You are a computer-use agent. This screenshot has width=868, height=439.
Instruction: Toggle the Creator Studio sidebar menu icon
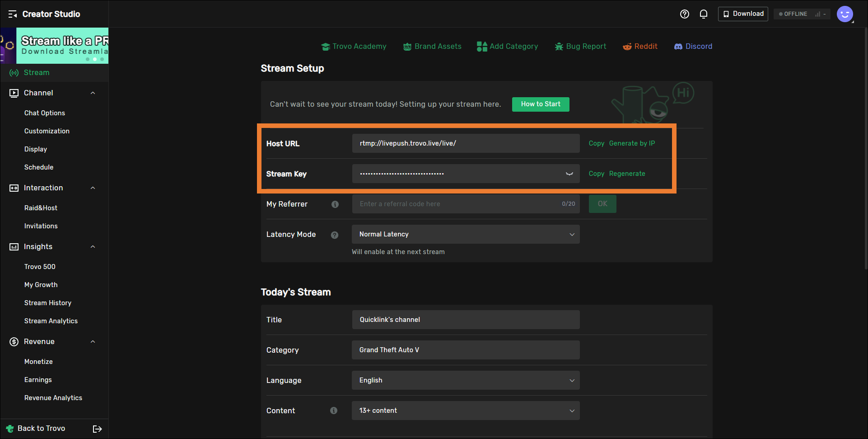coord(12,14)
